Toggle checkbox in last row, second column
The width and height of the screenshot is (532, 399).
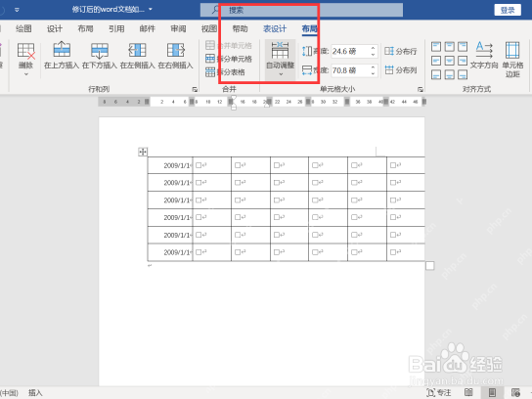199,252
